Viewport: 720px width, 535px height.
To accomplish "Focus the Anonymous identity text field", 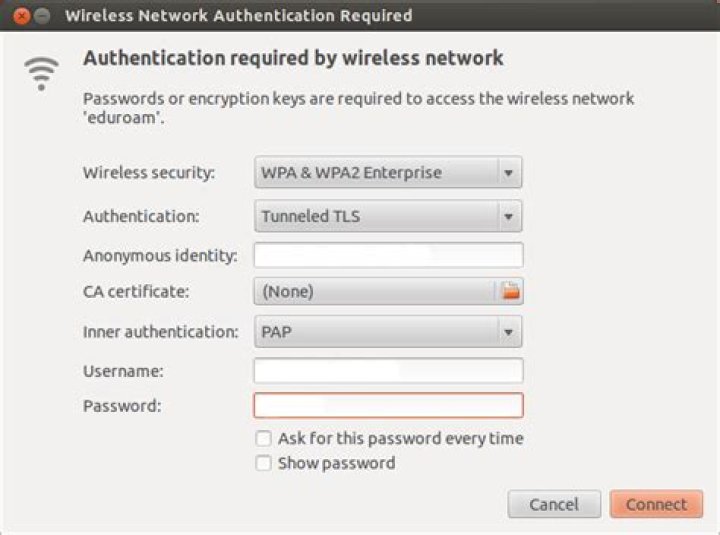I will click(388, 255).
